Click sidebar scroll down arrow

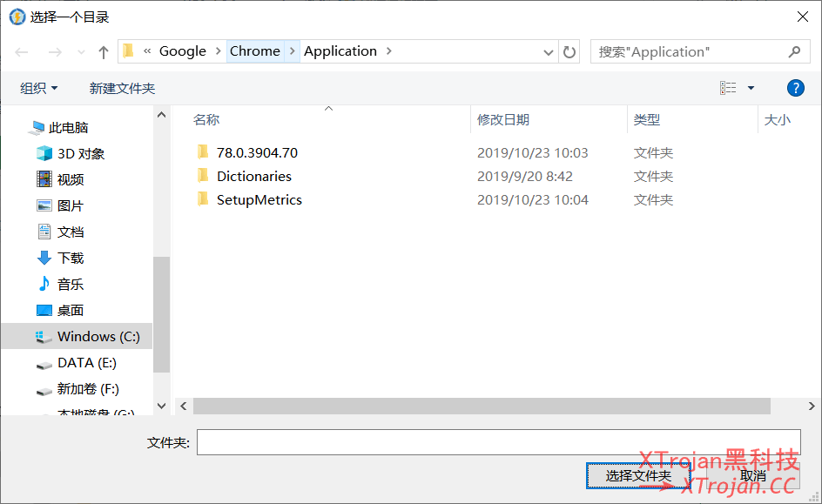click(161, 406)
